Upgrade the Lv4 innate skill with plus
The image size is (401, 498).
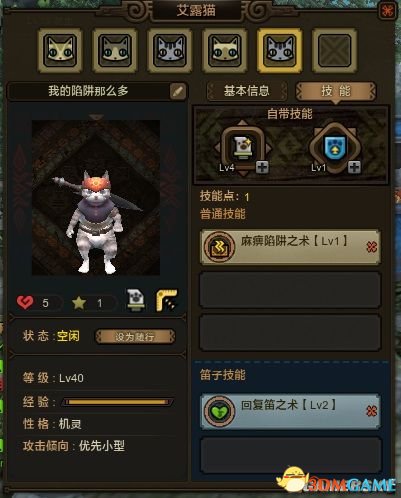pyautogui.click(x=262, y=167)
